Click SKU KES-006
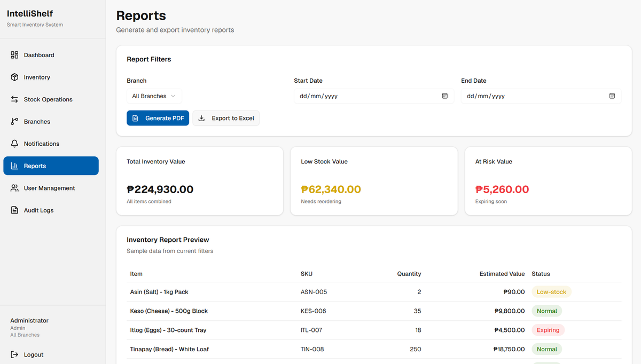 [314, 311]
